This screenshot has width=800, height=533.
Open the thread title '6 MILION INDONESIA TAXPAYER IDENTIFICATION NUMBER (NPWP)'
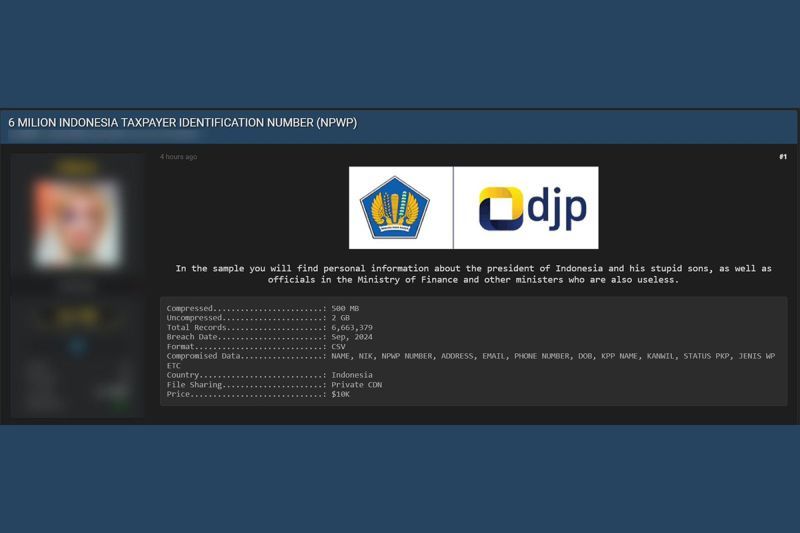(x=183, y=123)
